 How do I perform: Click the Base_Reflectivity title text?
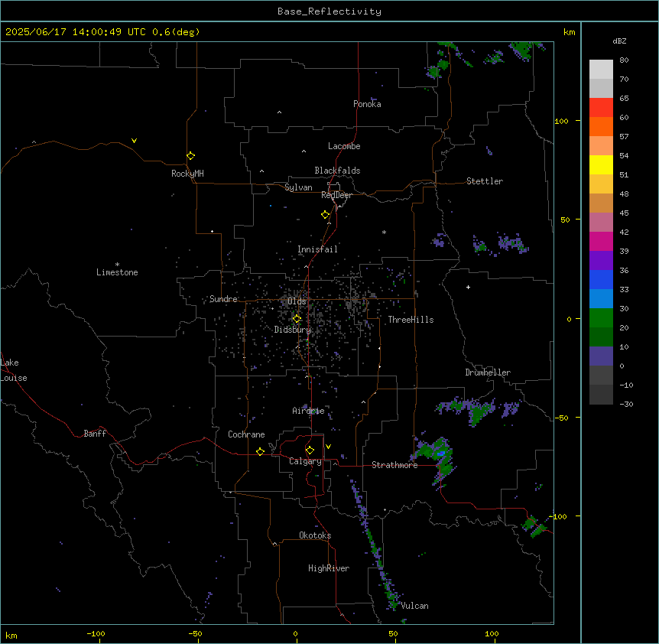pos(329,11)
